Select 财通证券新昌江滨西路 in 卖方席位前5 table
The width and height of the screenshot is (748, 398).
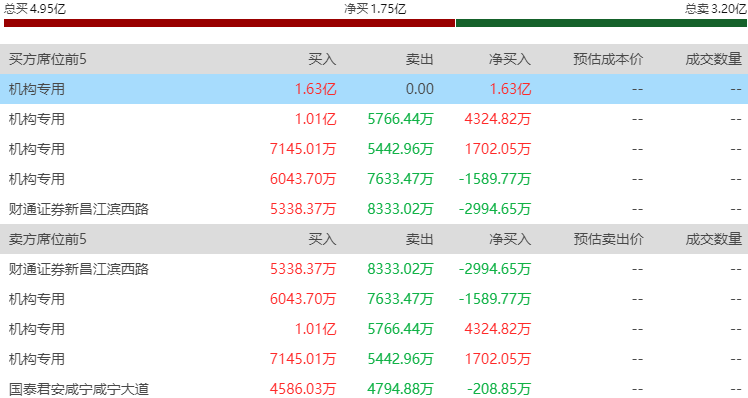[x=79, y=269]
